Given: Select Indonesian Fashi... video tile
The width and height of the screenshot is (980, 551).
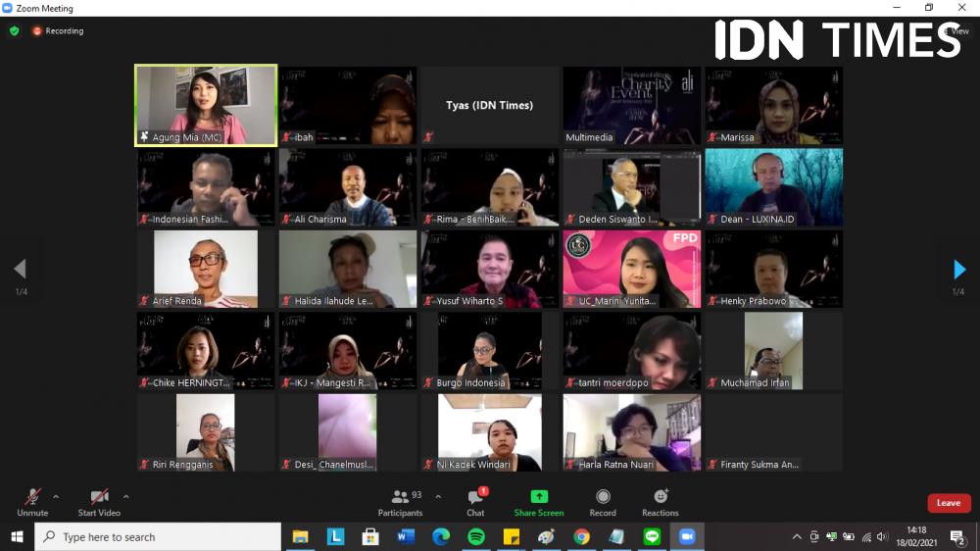Looking at the screenshot, I should click(206, 187).
